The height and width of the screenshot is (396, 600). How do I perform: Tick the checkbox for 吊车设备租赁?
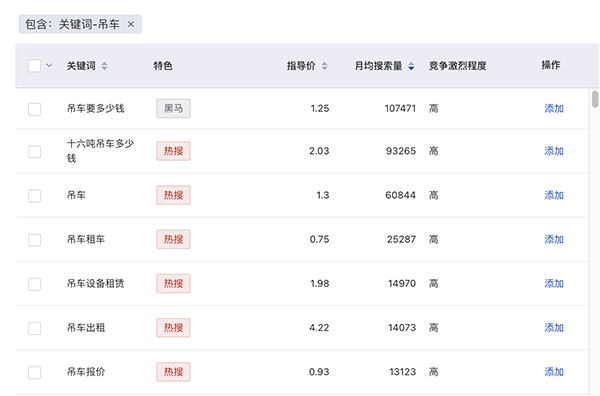[x=34, y=284]
